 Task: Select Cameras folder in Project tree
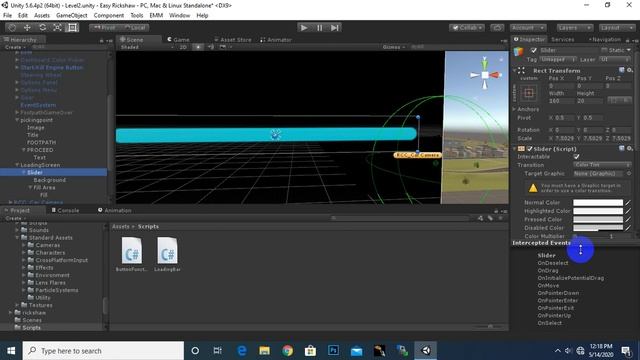point(47,245)
